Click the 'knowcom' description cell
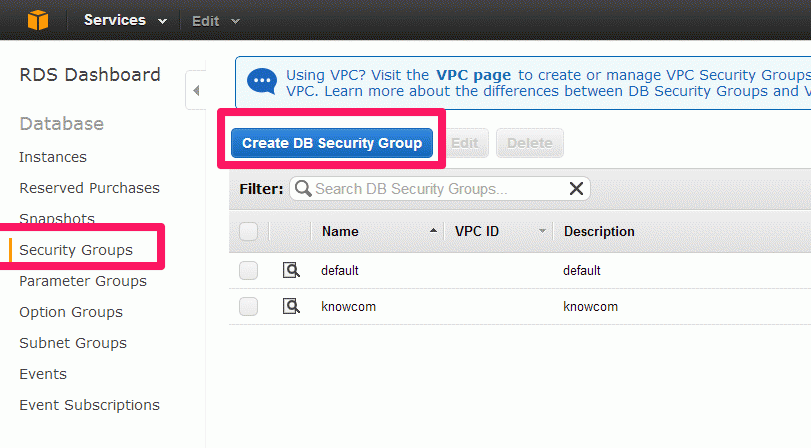The image size is (811, 448). tap(590, 306)
